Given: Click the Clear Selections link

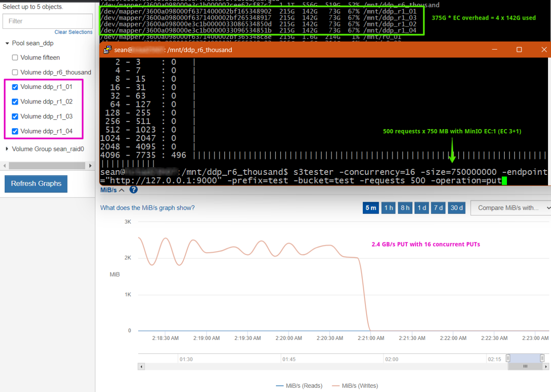Looking at the screenshot, I should pos(74,32).
